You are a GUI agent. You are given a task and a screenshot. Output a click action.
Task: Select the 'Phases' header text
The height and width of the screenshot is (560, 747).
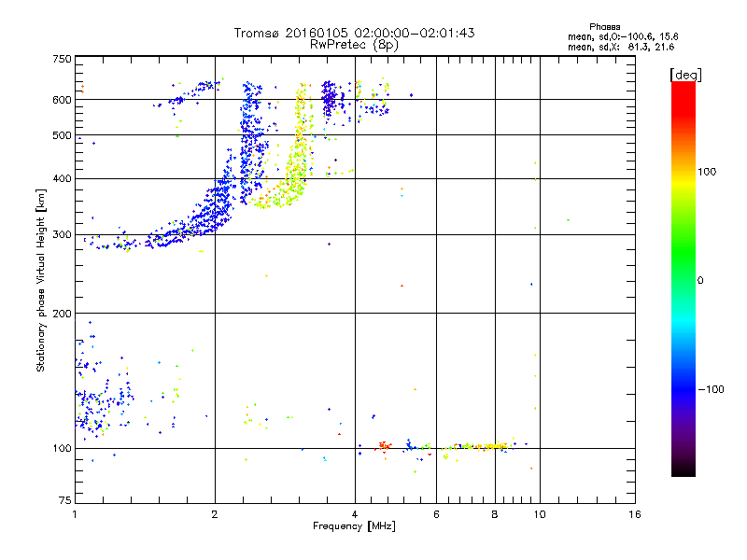[604, 27]
